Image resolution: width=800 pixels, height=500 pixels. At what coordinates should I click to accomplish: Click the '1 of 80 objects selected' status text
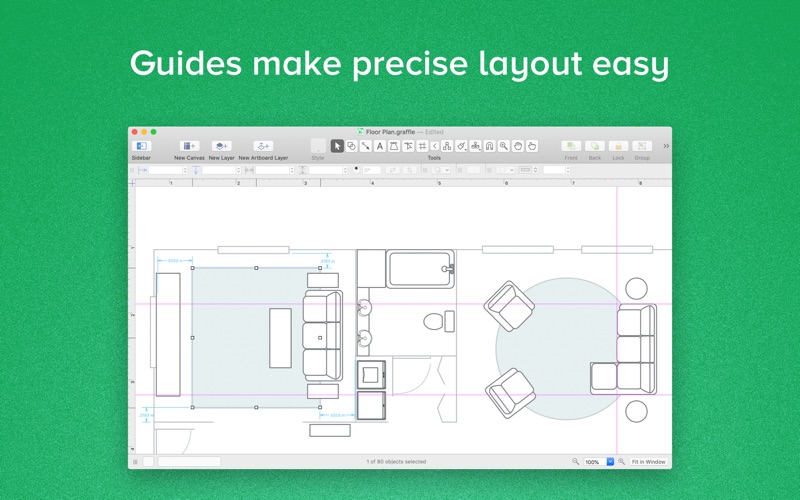pyautogui.click(x=396, y=462)
